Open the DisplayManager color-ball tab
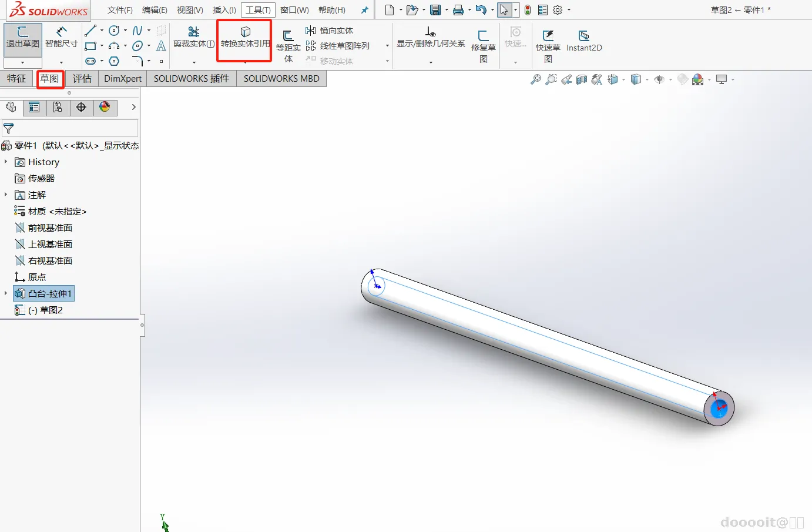This screenshot has width=812, height=532. (105, 107)
